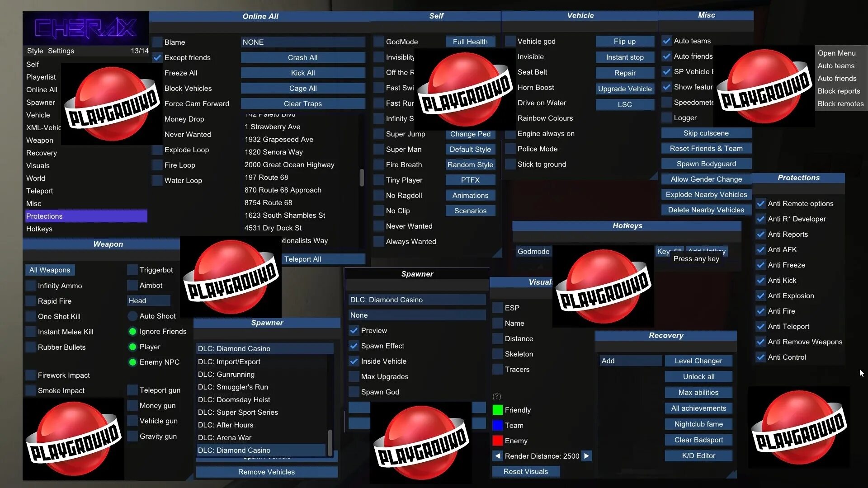This screenshot has width=868, height=488.
Task: Click Flip up button
Action: [625, 41]
